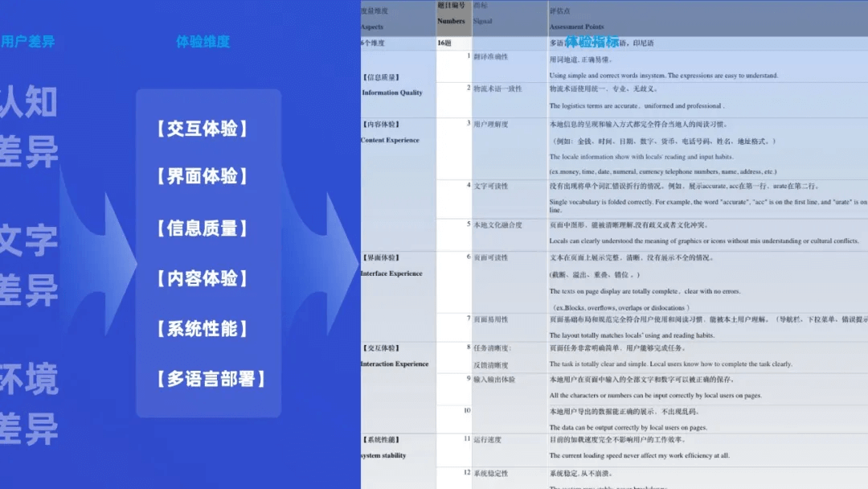Click the Numbers column header
Screen dimensions: 868x489
pos(451,21)
